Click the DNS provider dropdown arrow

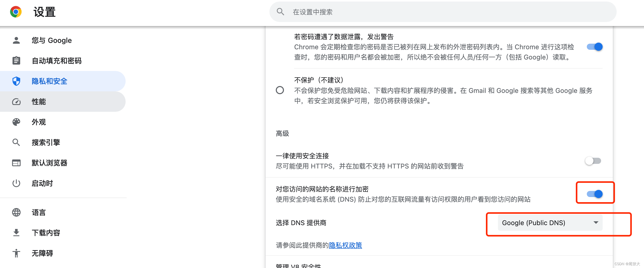tap(596, 222)
